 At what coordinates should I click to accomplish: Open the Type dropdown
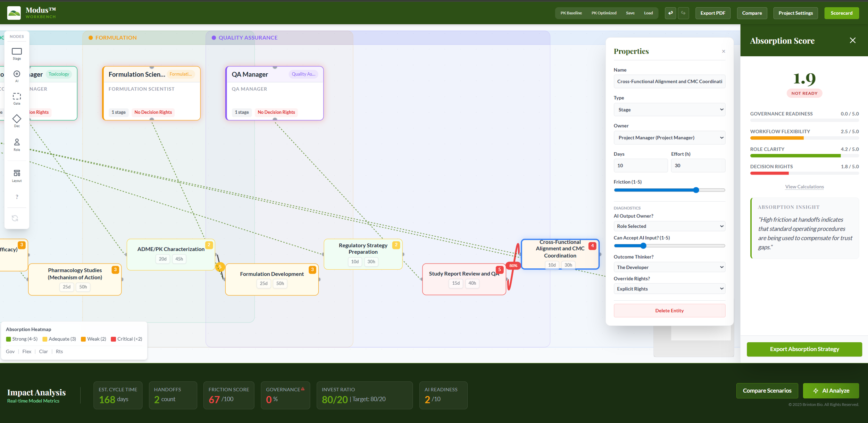coord(669,110)
